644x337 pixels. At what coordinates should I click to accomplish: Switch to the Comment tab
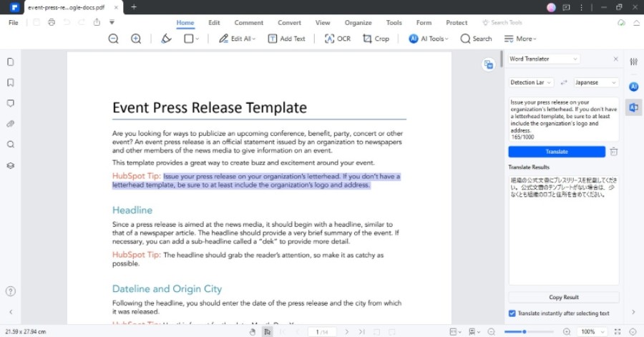pos(249,23)
